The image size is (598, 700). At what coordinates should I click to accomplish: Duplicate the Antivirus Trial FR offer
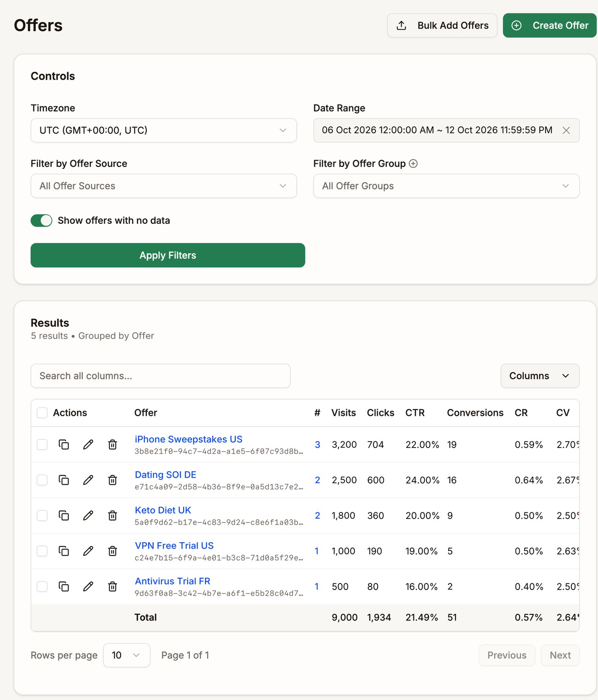(64, 586)
